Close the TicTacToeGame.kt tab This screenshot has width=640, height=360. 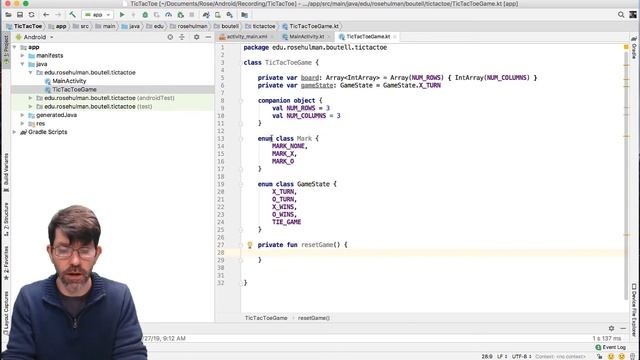395,37
